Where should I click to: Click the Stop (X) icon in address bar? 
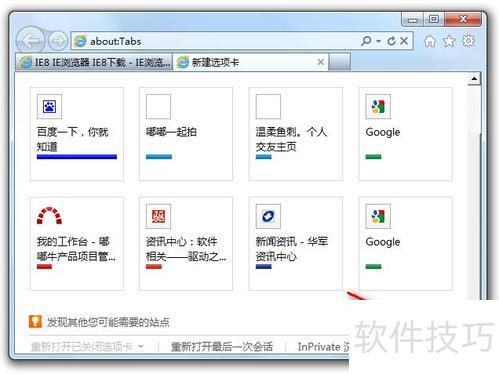point(404,41)
